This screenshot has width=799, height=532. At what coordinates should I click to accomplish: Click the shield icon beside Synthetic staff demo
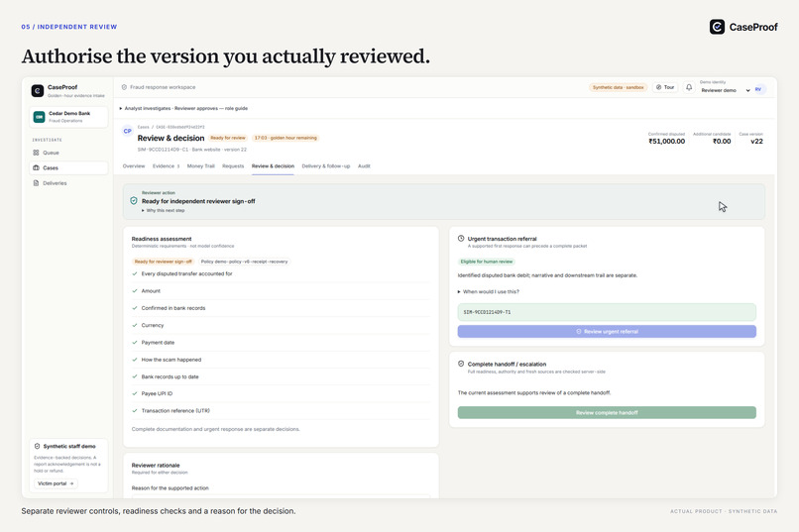38,446
